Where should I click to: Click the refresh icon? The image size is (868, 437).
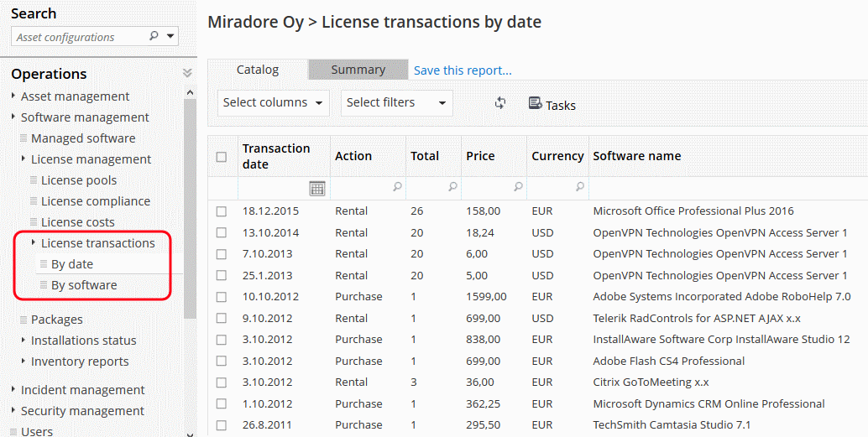[x=500, y=103]
